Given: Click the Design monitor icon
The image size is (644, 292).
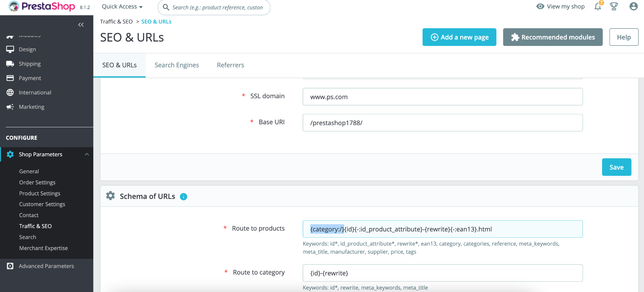Looking at the screenshot, I should click(x=10, y=49).
